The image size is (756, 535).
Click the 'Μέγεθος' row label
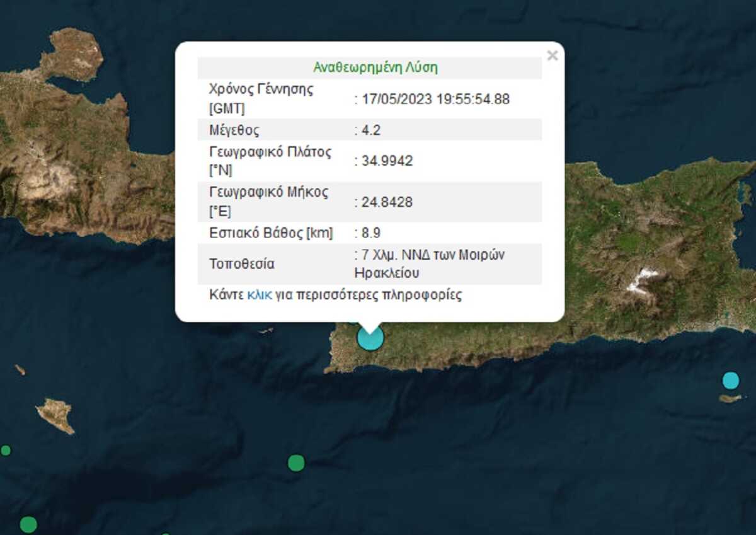234,130
